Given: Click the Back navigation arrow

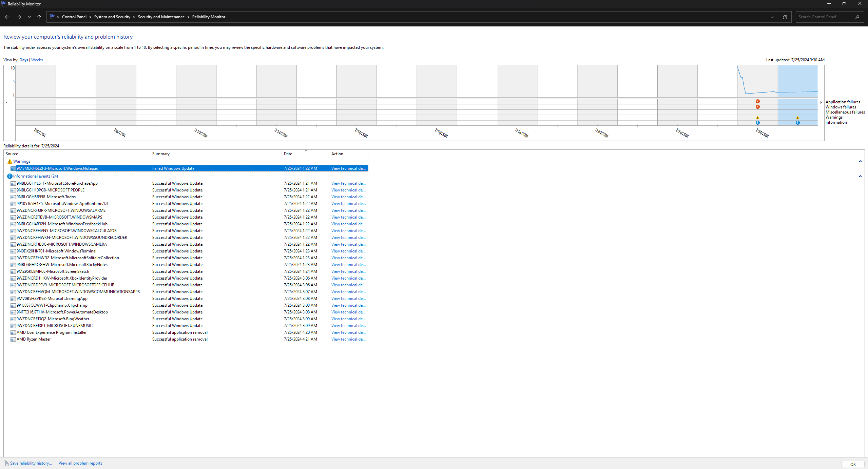Looking at the screenshot, I should tap(7, 17).
